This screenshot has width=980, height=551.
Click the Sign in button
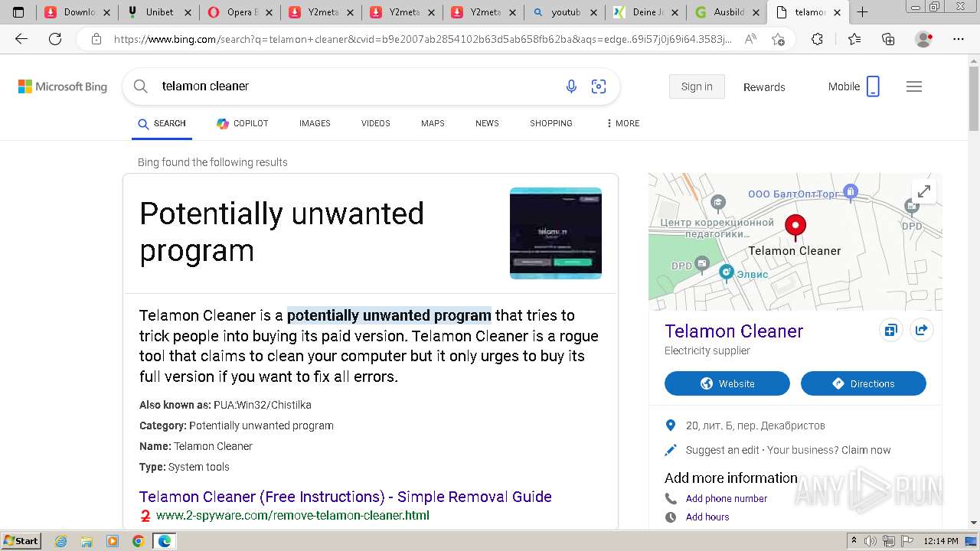point(697,86)
